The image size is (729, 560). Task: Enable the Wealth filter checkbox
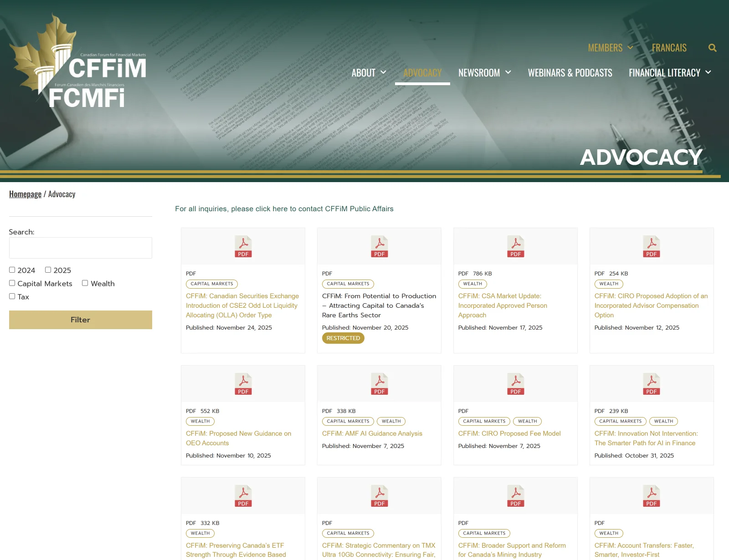[x=85, y=283]
